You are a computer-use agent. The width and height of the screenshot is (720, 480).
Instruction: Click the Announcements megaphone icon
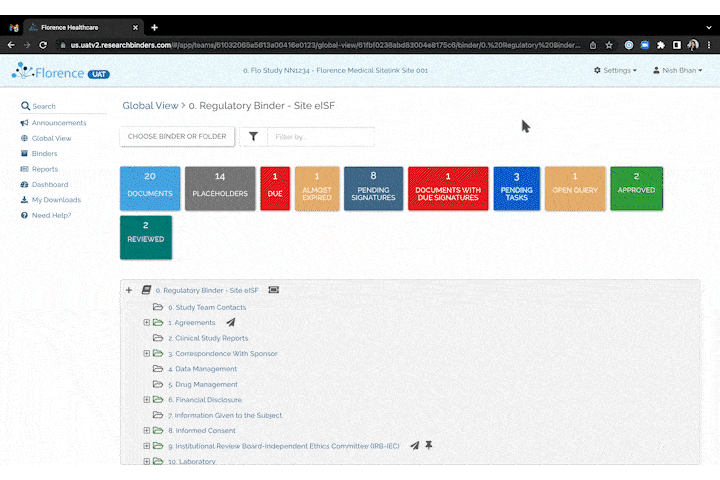click(24, 123)
